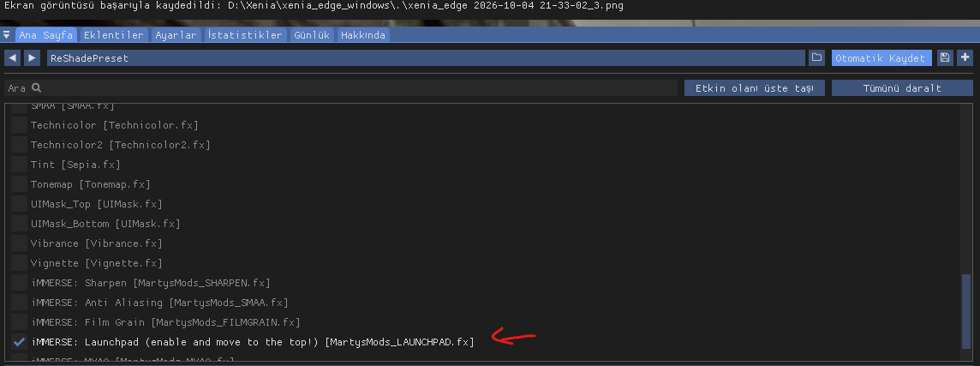Image resolution: width=980 pixels, height=366 pixels.
Task: Select Technicolor2 [Technicolor2.fx] row text
Action: 121,145
